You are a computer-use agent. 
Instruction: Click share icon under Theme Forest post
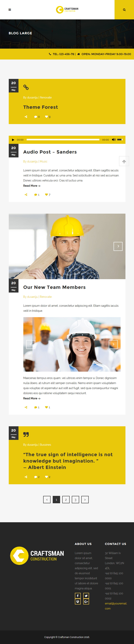pos(26,117)
